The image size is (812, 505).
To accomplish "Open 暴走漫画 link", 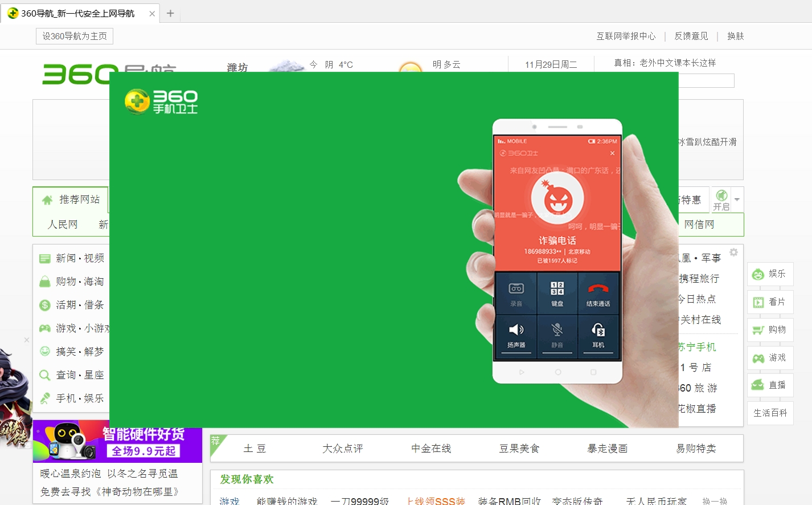I will (608, 449).
